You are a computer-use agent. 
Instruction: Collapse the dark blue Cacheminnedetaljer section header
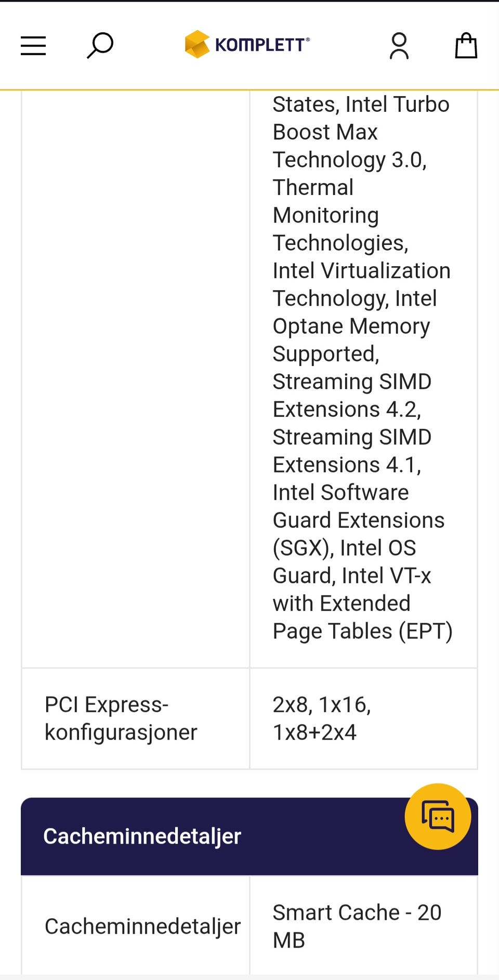tap(208, 836)
